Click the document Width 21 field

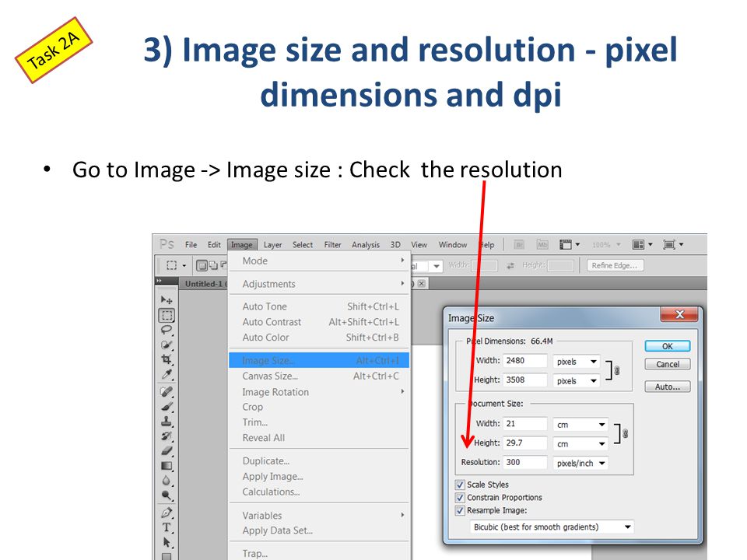(x=524, y=423)
